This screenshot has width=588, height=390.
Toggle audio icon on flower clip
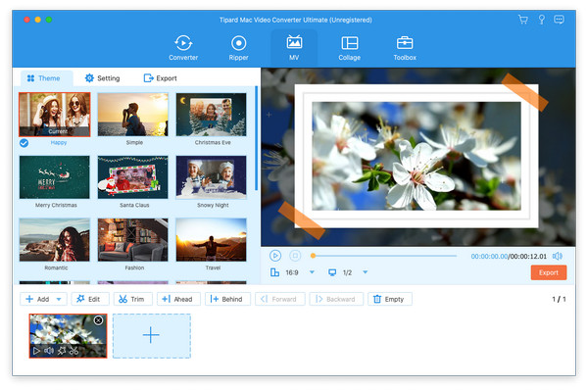pos(49,351)
